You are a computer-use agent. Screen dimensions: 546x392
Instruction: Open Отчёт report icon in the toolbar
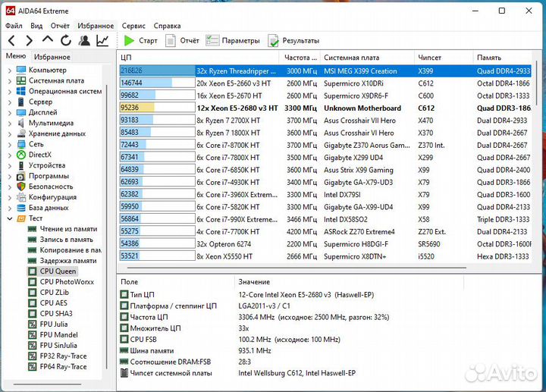[x=182, y=41]
